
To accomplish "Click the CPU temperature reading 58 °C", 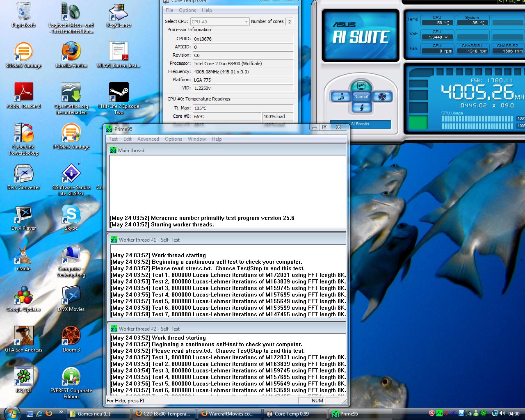I will pos(437,23).
